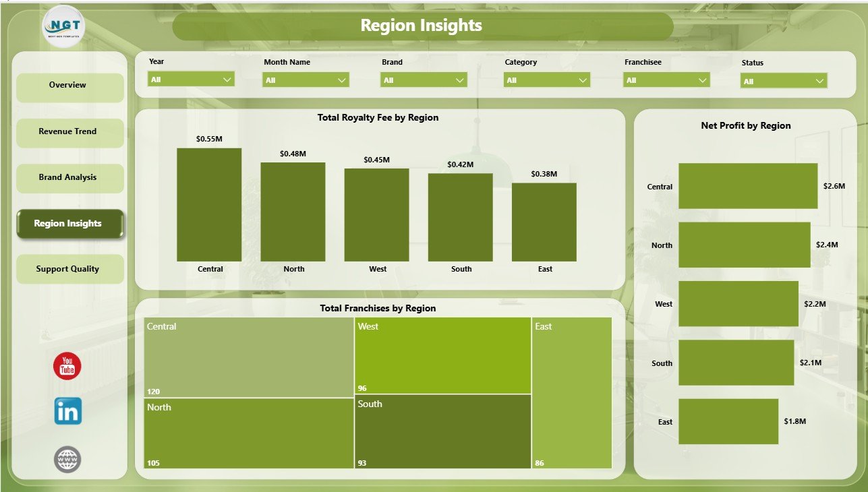The height and width of the screenshot is (492, 868).
Task: Go to the Overview page
Action: 69,87
